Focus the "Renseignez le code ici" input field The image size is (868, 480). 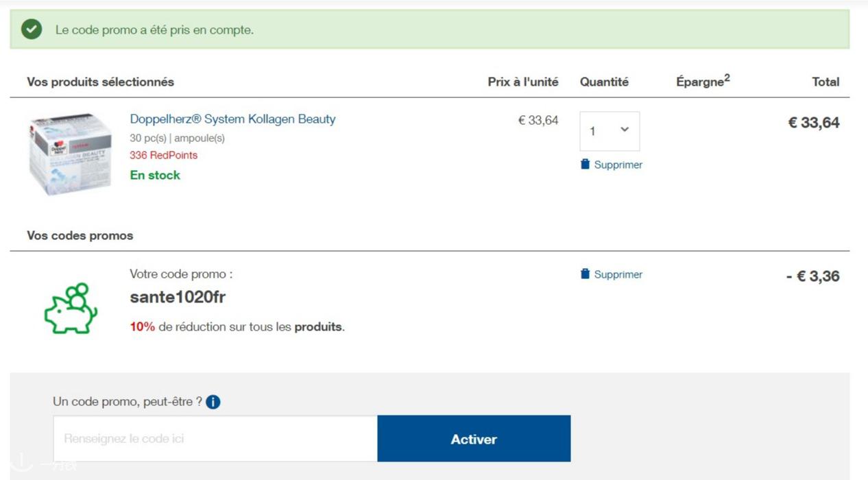(215, 439)
